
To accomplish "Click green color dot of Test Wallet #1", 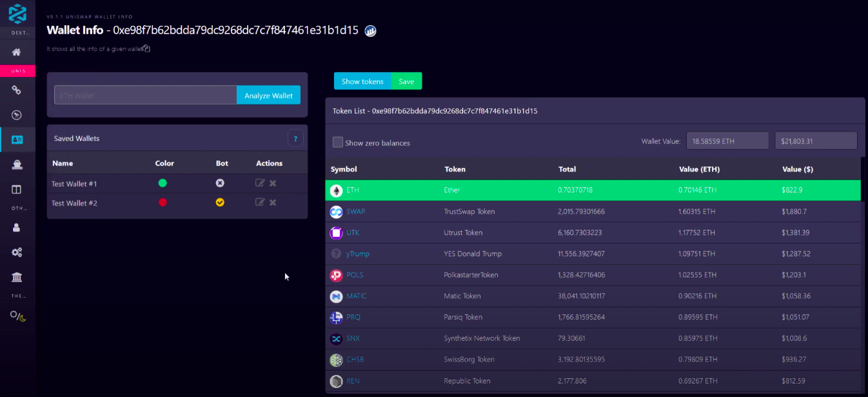I will [x=163, y=183].
